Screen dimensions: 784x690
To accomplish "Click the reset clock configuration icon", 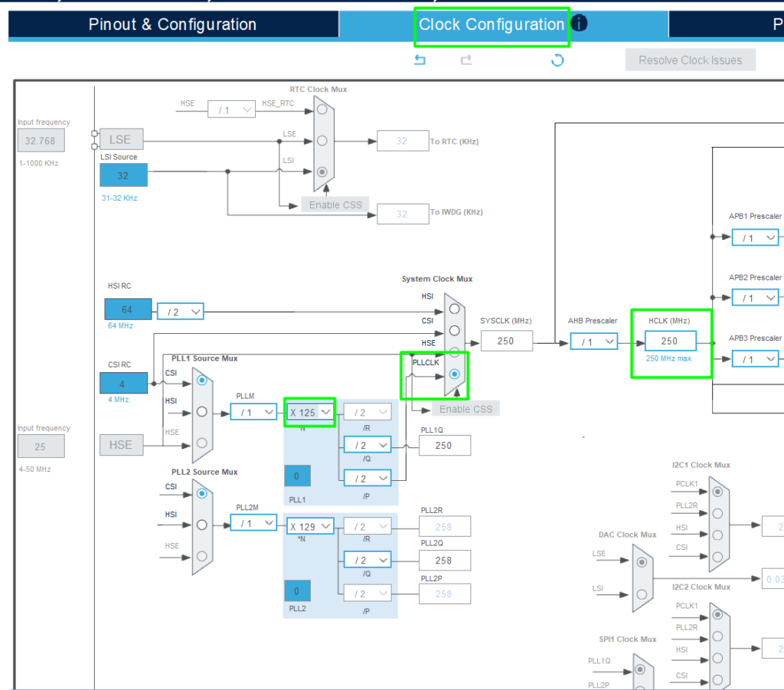I will point(557,60).
